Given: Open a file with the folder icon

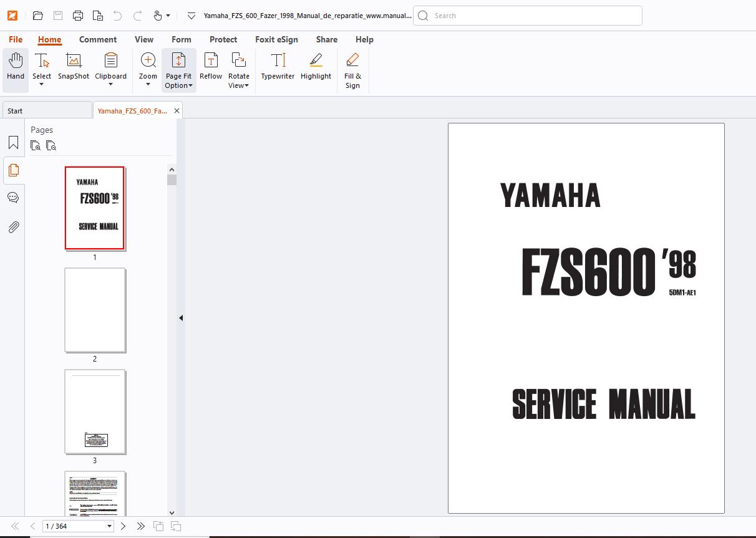Looking at the screenshot, I should [x=37, y=16].
